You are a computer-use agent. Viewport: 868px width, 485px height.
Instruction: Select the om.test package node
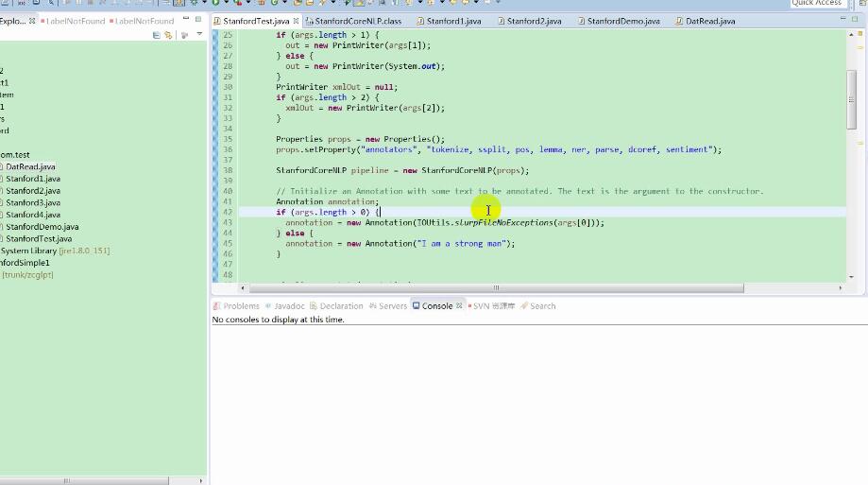[x=15, y=155]
